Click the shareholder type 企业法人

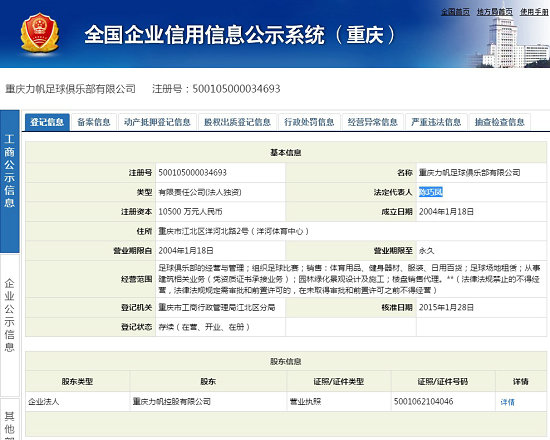pyautogui.click(x=43, y=401)
